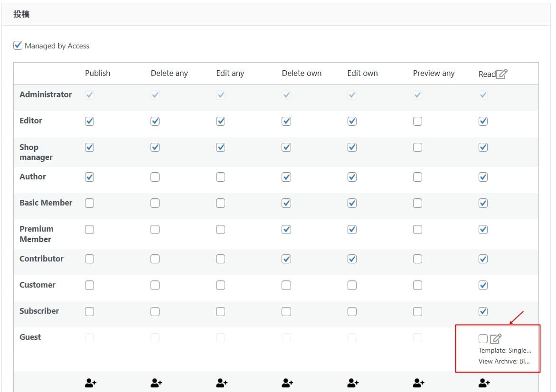
Task: Enable Edit own for the Customer role
Action: [352, 285]
